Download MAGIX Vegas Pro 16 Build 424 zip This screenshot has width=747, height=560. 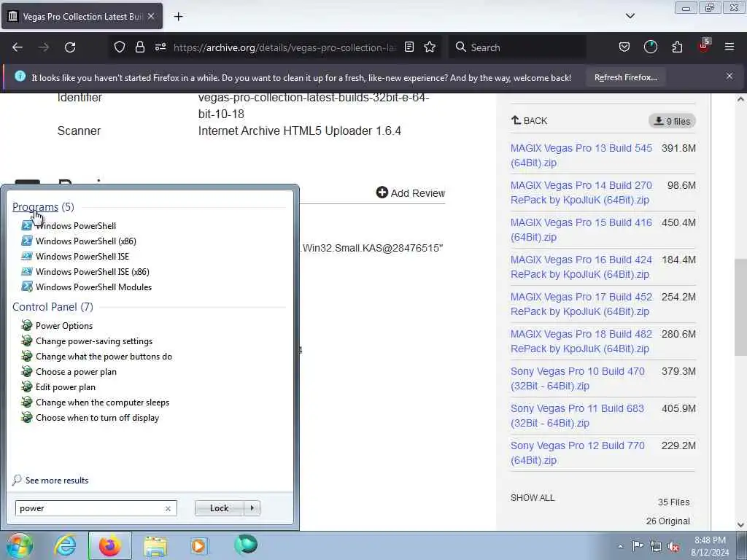click(x=581, y=267)
